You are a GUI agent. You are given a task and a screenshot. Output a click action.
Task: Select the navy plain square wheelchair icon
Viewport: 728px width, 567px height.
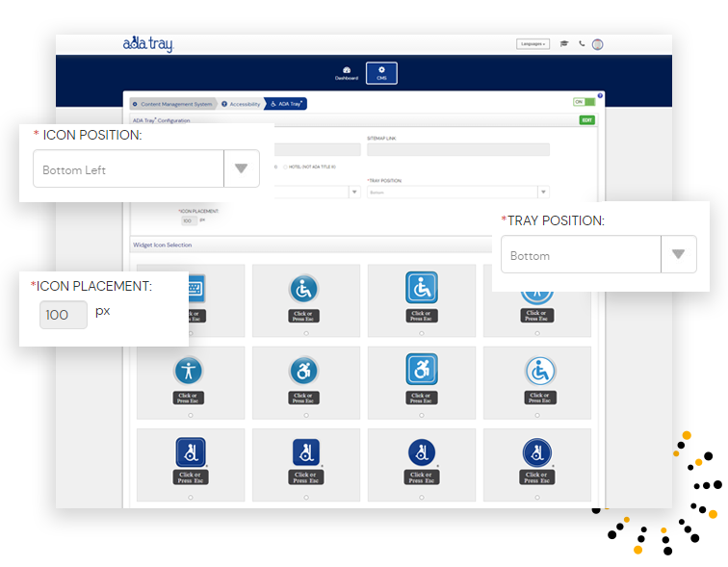[306, 451]
